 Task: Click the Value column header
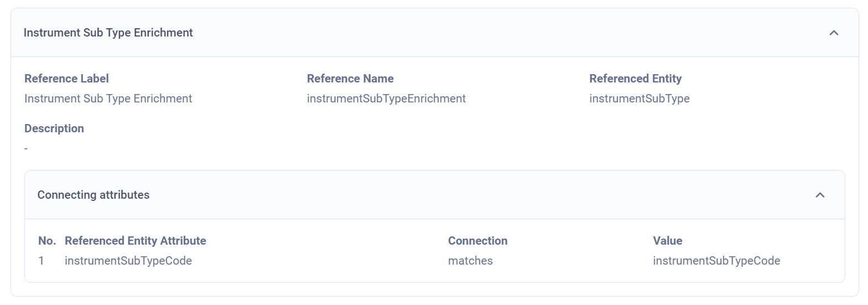[667, 241]
